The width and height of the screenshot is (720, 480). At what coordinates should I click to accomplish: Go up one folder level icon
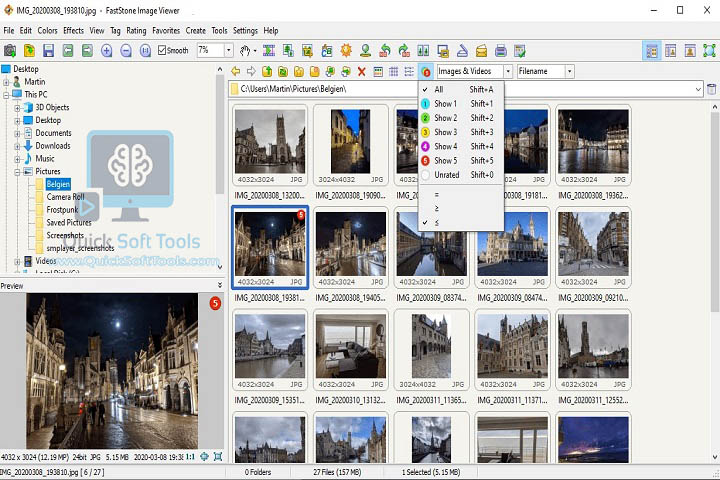tap(267, 71)
